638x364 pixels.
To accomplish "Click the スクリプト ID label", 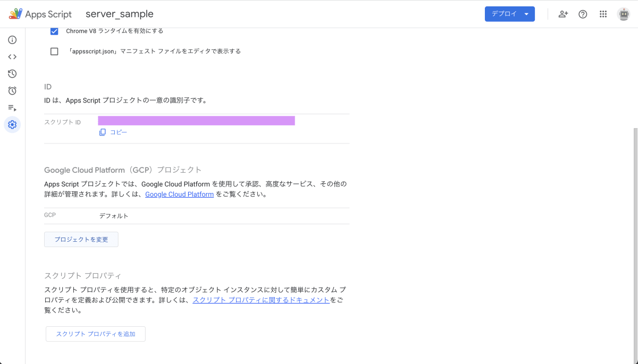I will [63, 122].
